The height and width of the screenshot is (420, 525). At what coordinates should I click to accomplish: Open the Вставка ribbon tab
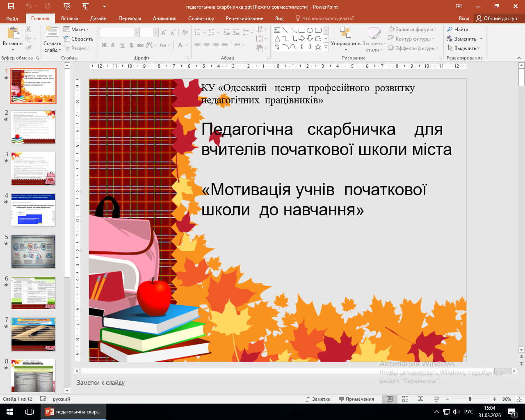[70, 18]
